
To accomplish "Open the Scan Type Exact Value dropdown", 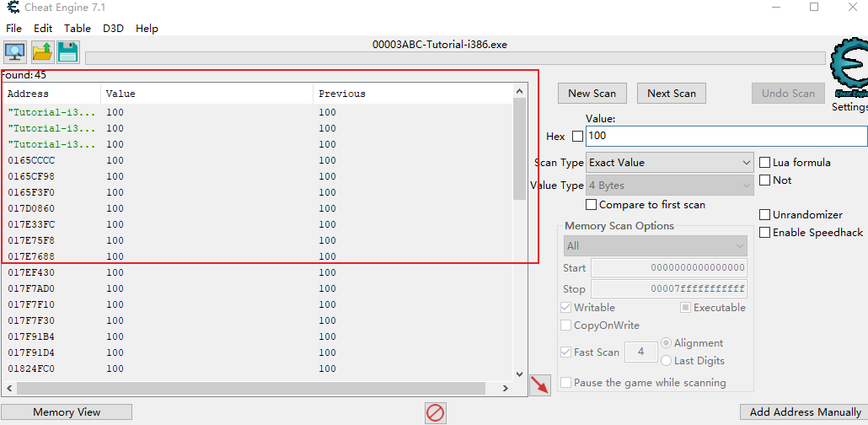I will point(669,163).
